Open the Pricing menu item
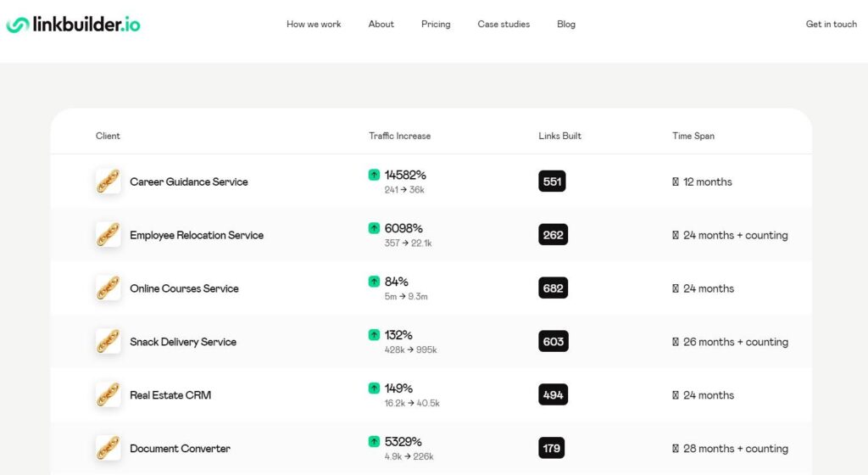 click(436, 25)
